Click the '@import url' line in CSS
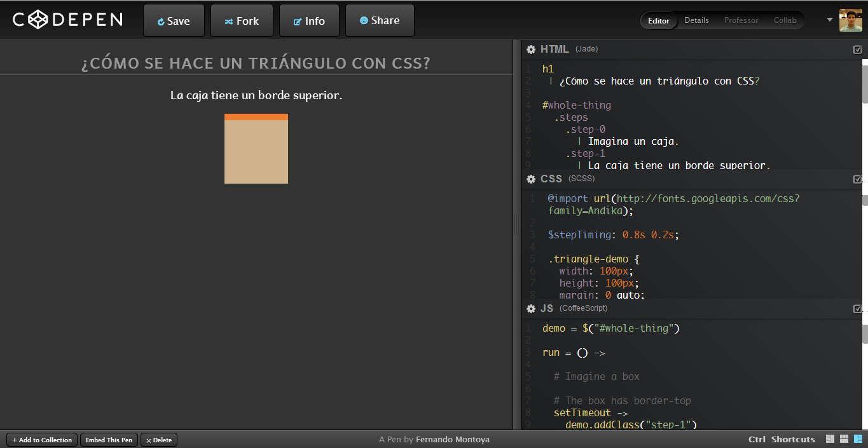Viewport: 868px width, 448px height. (673, 205)
